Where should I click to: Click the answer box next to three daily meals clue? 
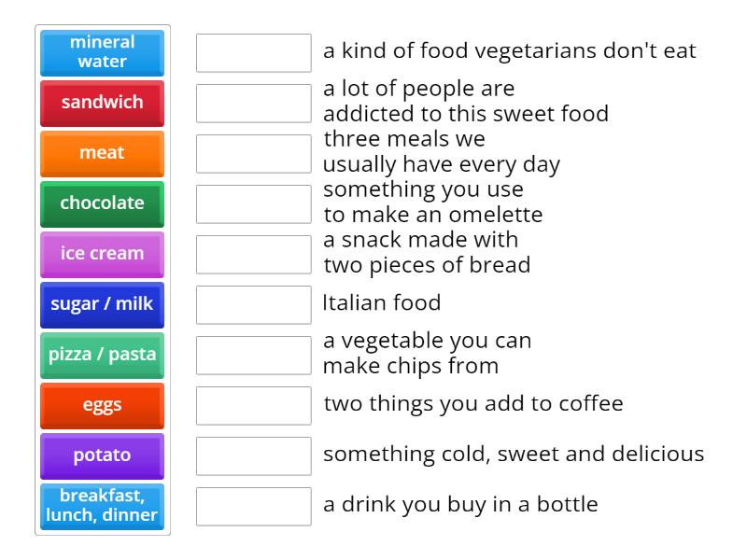click(253, 154)
